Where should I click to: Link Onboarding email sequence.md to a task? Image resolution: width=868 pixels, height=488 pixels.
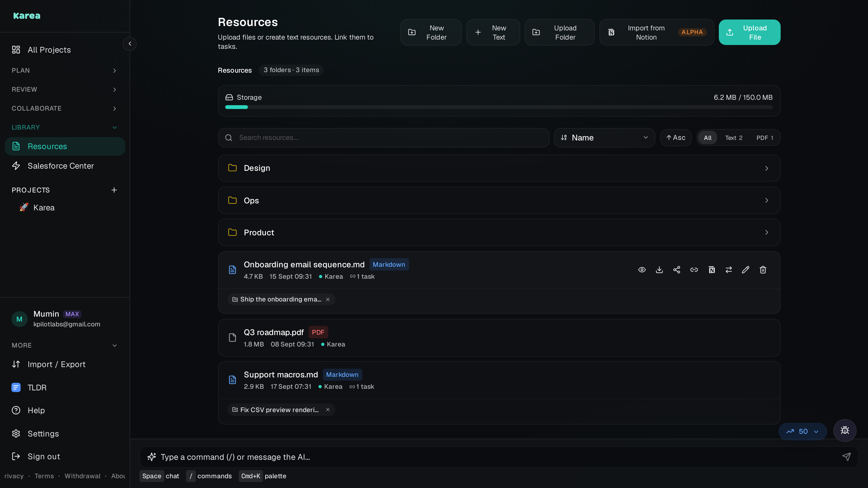coord(694,270)
